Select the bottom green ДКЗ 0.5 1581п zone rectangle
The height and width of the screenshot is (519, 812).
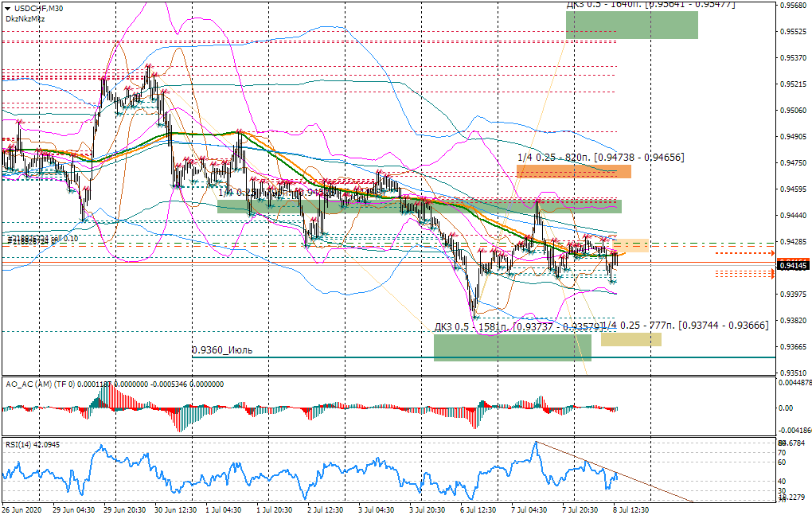pos(512,347)
